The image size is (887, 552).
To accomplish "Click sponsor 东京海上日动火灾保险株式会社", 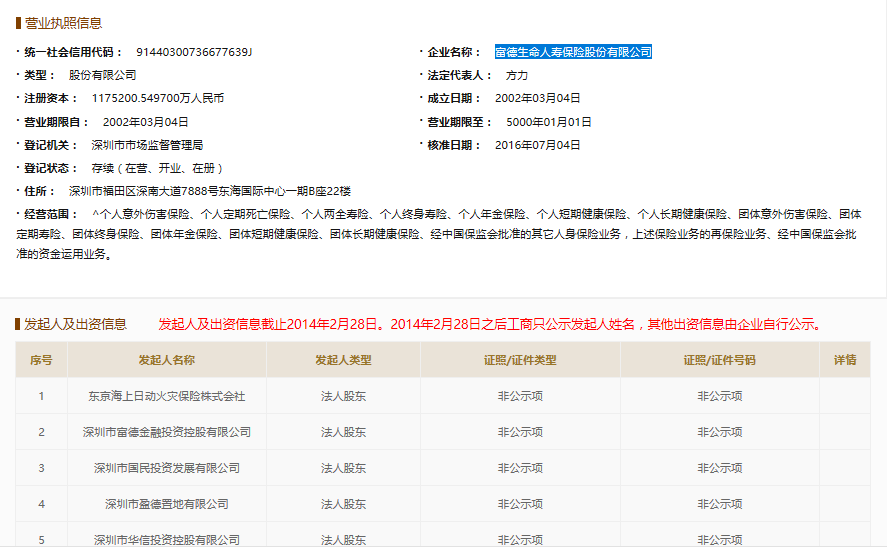I will pyautogui.click(x=167, y=396).
